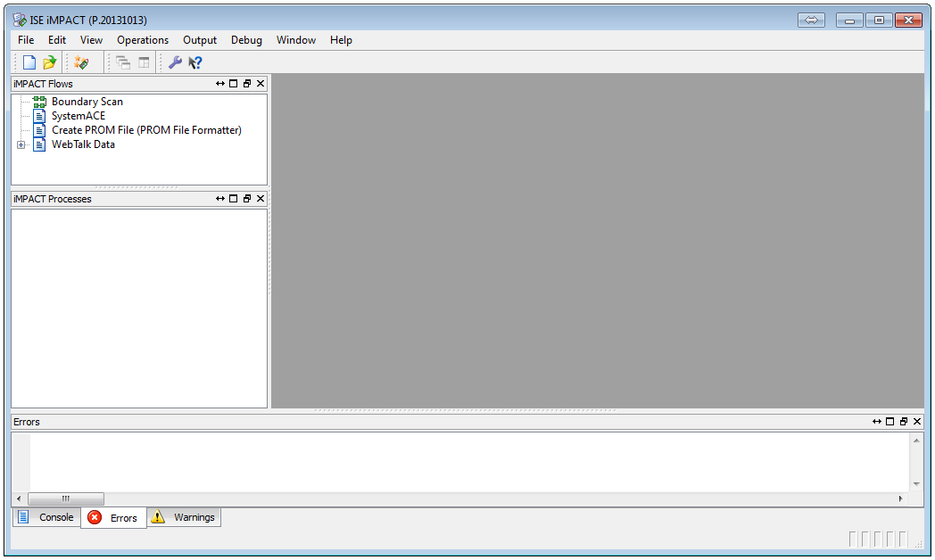Toggle slide-out of the iMPACT Processes panel
The width and height of the screenshot is (935, 560).
(x=220, y=199)
